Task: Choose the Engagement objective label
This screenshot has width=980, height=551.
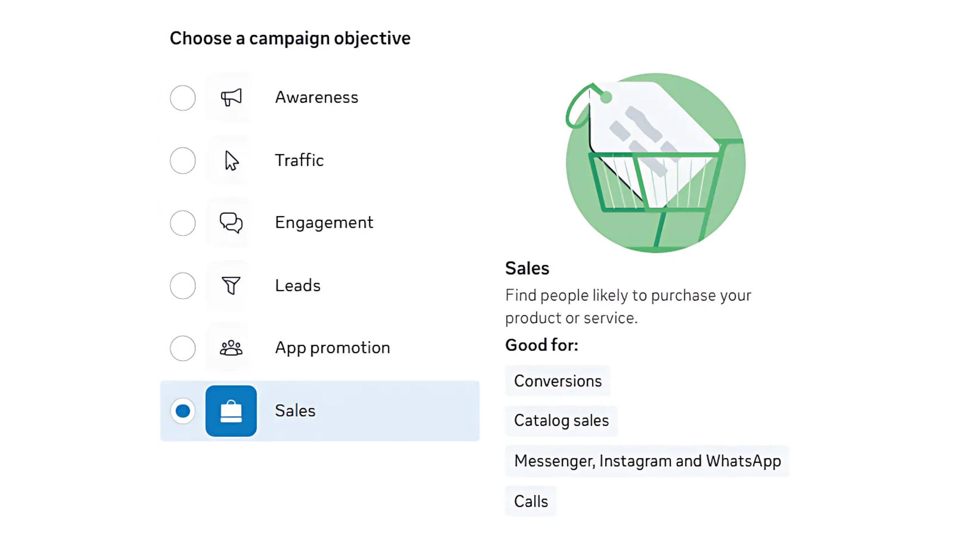Action: coord(324,223)
